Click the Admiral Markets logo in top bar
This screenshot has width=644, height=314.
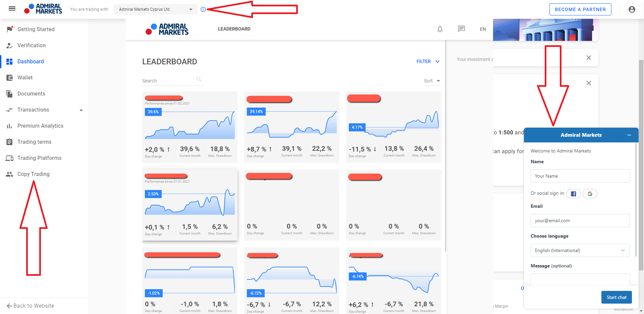point(43,9)
